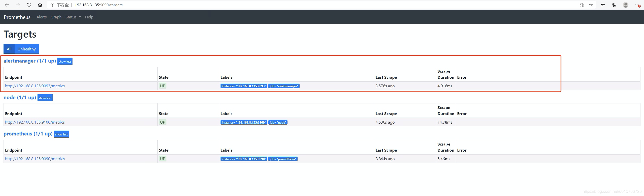Click the Error column header in alertmanager table
Image resolution: width=644 pixels, height=196 pixels.
coord(462,77)
